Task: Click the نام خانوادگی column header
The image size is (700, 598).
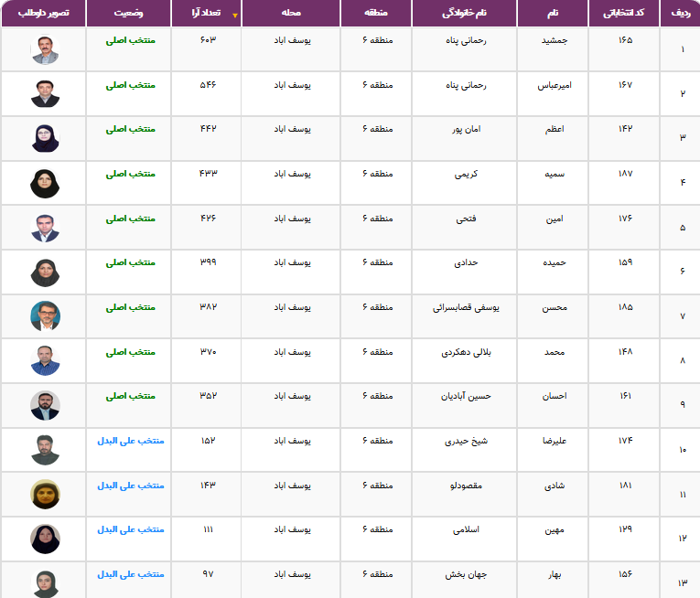Action: point(464,13)
